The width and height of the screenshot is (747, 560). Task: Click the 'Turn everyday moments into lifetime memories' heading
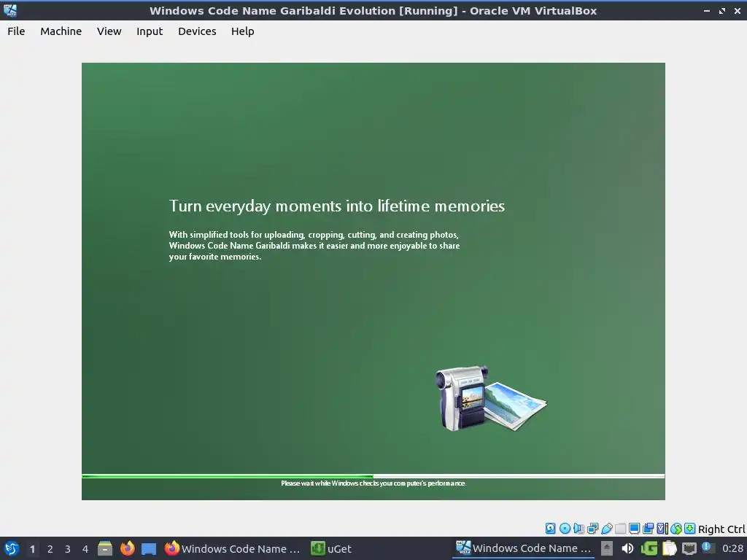337,206
